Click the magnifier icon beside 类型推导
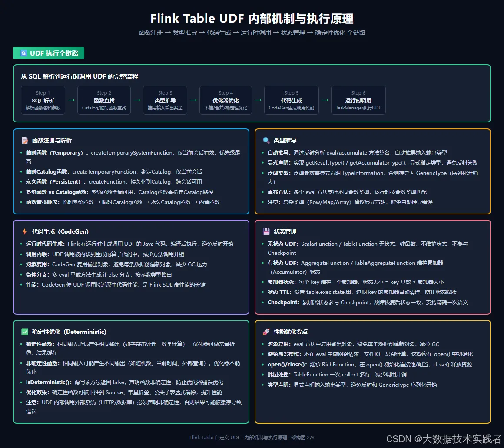The height and width of the screenshot is (448, 504). tap(266, 140)
